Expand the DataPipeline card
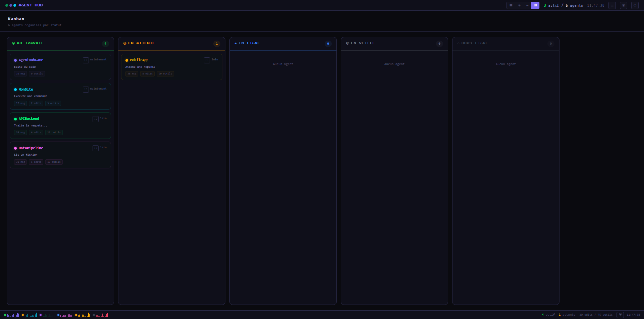 point(96,148)
